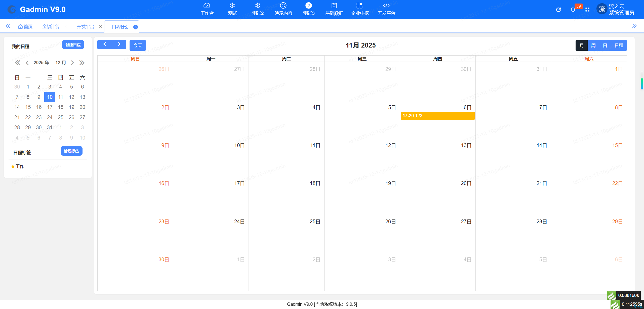Advance mini calendar to next month
The width and height of the screenshot is (644, 309).
click(72, 63)
